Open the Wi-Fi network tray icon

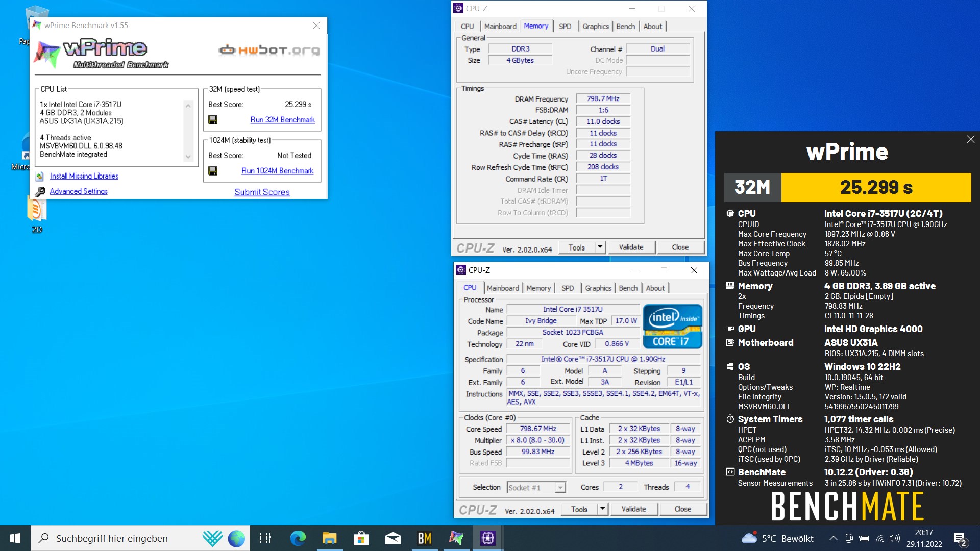(x=879, y=538)
